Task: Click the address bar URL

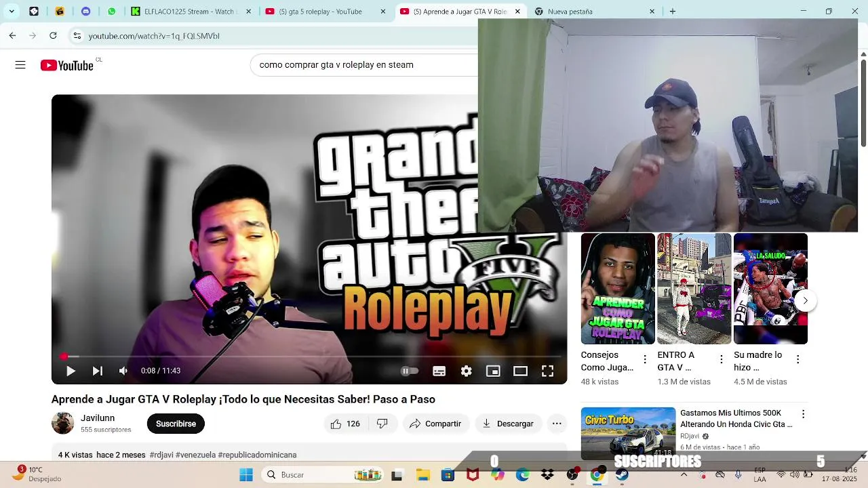Action: [154, 36]
